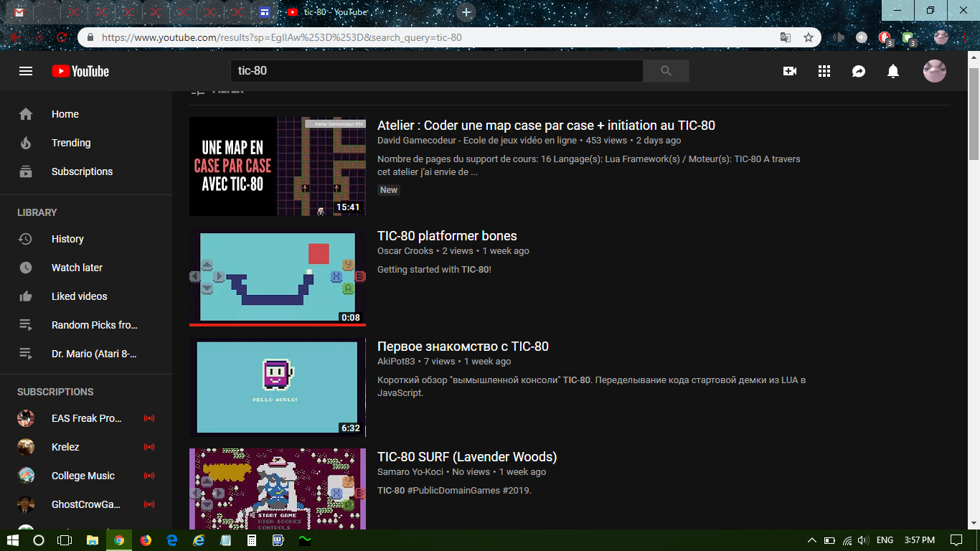Image resolution: width=980 pixels, height=551 pixels.
Task: Click the gray round speaker extension icon
Action: 862,37
